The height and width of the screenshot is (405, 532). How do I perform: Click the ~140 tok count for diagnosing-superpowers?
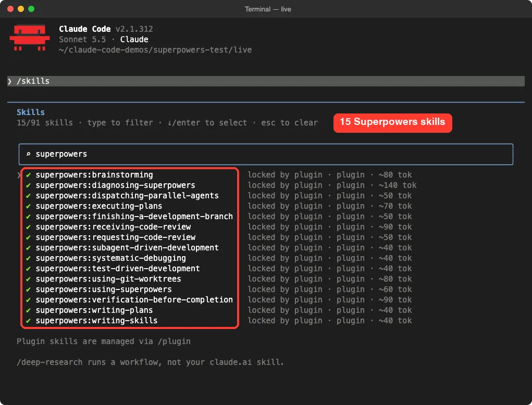tap(397, 185)
